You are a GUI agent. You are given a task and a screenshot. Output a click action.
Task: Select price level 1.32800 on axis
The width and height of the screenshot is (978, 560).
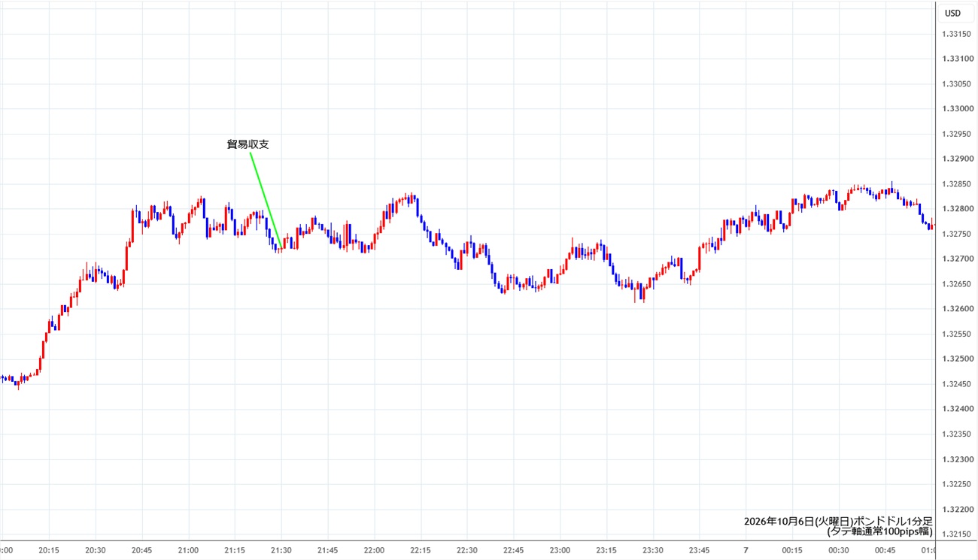[x=956, y=209]
